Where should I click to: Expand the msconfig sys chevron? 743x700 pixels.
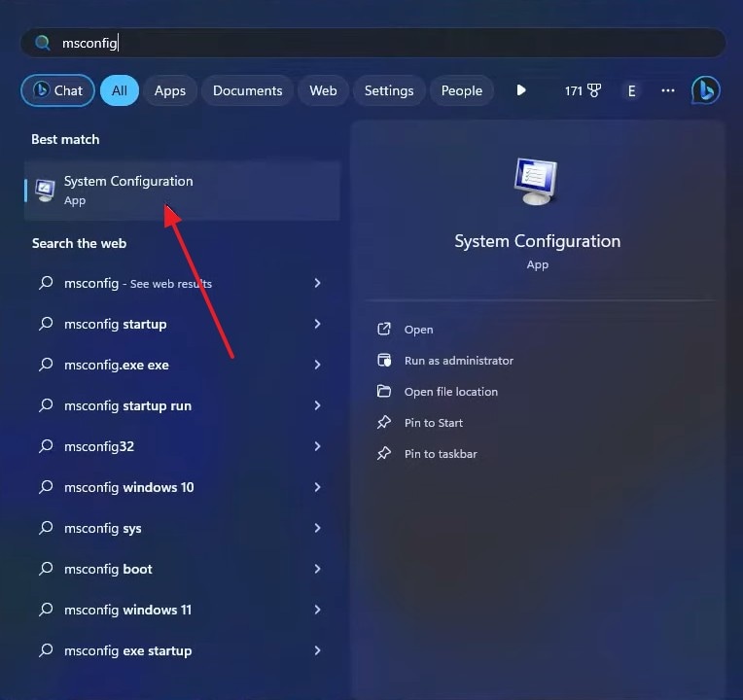point(317,527)
